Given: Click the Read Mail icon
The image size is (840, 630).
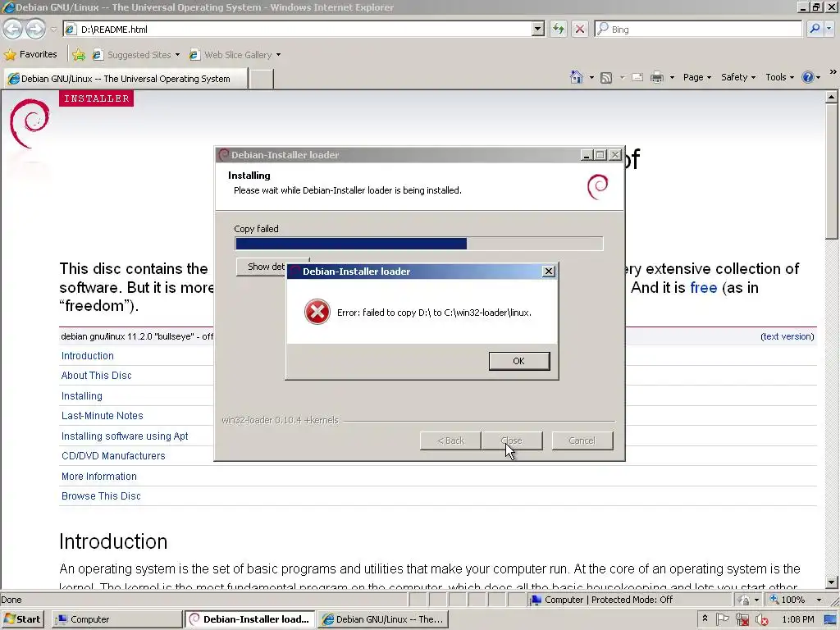Looking at the screenshot, I should [637, 78].
